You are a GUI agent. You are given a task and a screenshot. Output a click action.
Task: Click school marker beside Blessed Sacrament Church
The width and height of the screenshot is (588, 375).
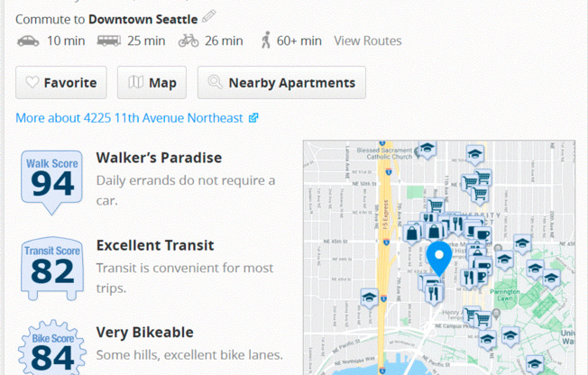point(427,149)
